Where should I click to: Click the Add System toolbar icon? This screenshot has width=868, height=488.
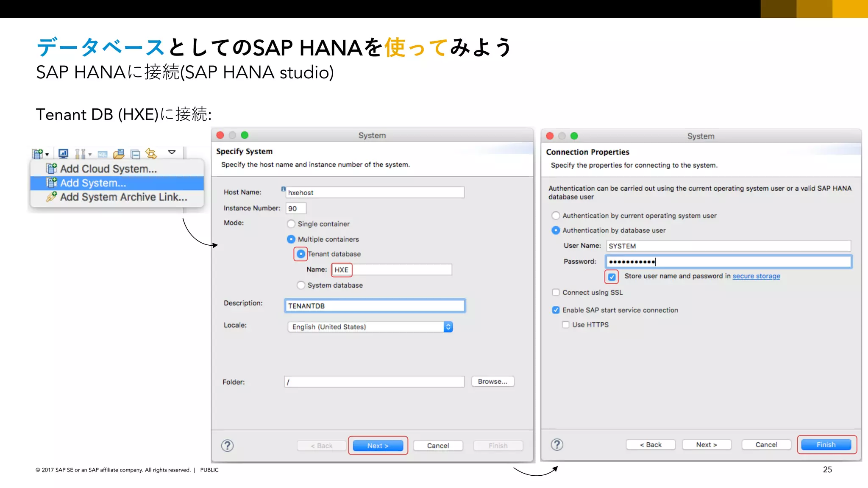(37, 153)
